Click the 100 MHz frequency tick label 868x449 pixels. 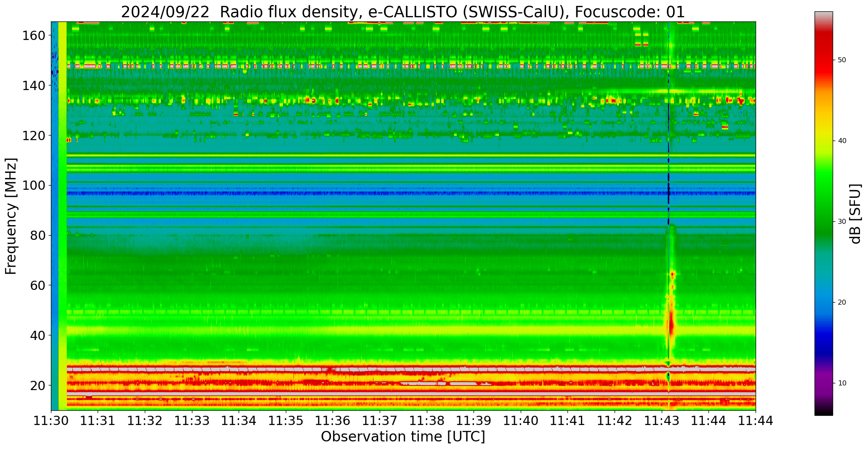pyautogui.click(x=34, y=186)
